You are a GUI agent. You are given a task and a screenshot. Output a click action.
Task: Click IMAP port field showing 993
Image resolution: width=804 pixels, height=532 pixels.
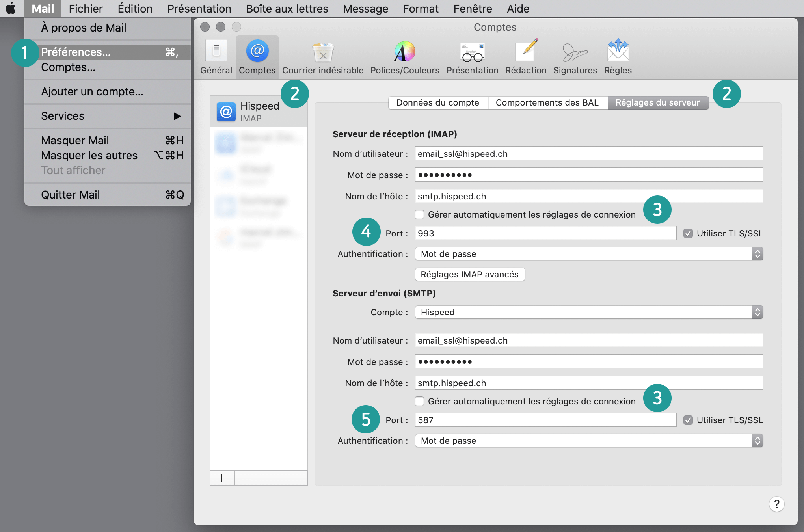[x=545, y=233]
